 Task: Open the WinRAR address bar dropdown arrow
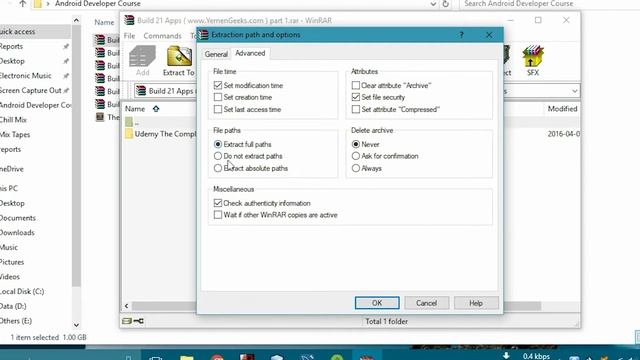tap(574, 91)
